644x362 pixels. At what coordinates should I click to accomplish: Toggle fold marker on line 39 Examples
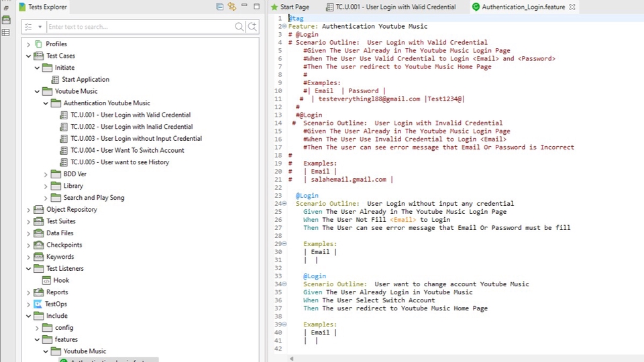pos(284,324)
